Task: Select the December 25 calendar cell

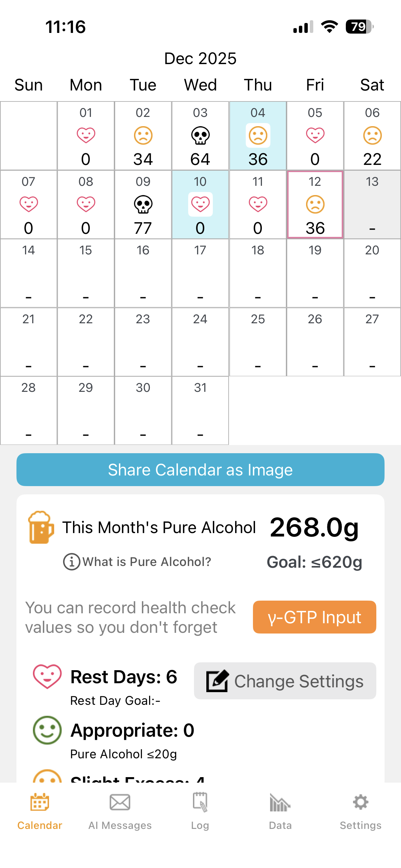Action: 258,342
